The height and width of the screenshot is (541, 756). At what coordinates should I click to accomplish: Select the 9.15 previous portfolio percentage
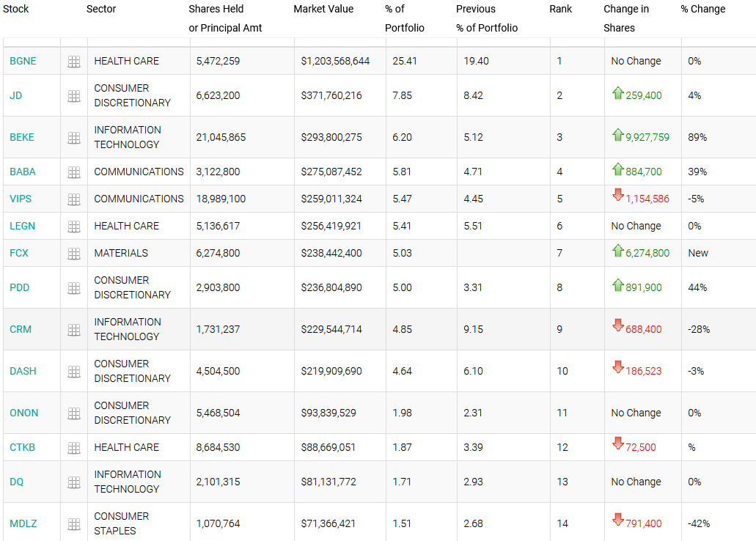point(474,329)
